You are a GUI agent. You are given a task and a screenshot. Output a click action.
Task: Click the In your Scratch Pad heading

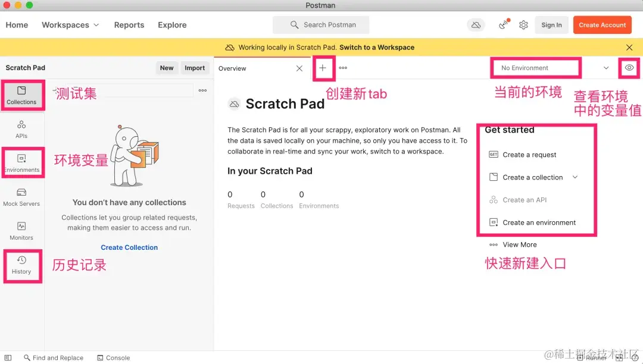click(x=270, y=171)
